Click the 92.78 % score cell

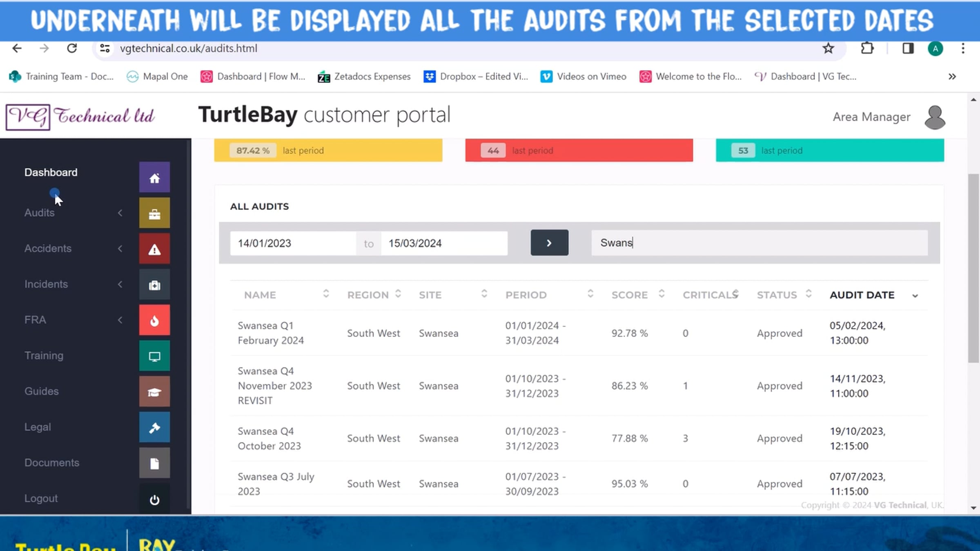630,333
